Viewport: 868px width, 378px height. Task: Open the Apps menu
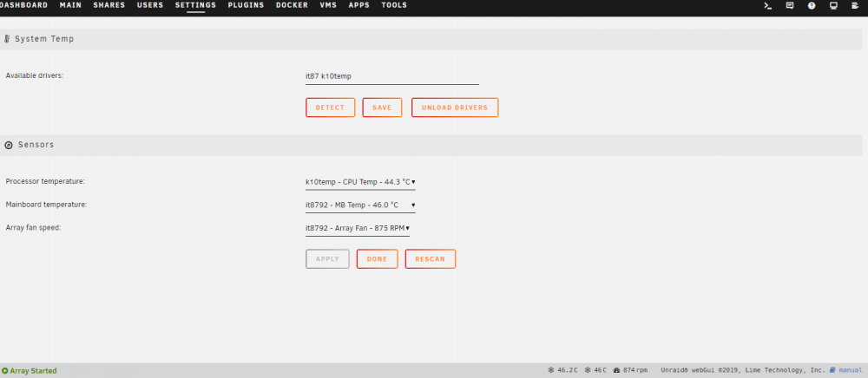click(358, 5)
